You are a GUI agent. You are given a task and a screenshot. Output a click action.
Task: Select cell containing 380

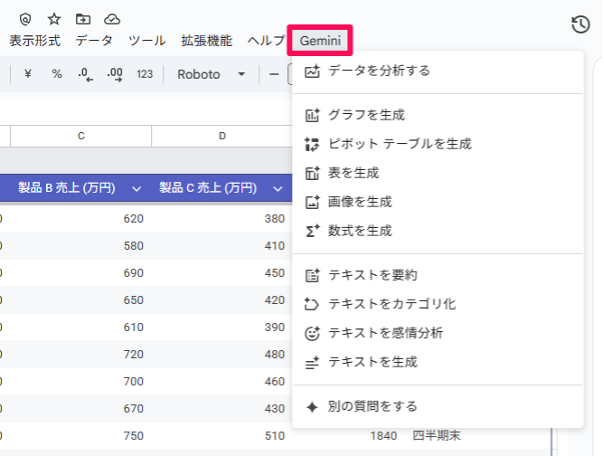tap(222, 218)
